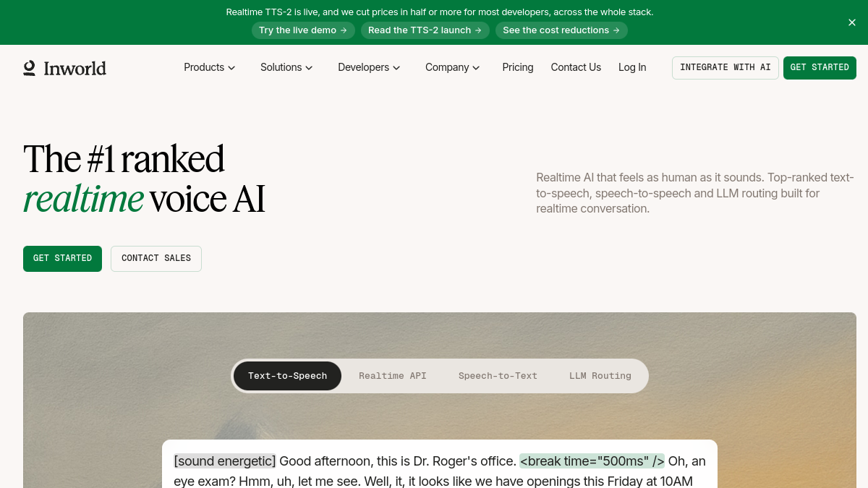This screenshot has height=488, width=868.
Task: Expand the Products menu
Action: click(x=209, y=67)
